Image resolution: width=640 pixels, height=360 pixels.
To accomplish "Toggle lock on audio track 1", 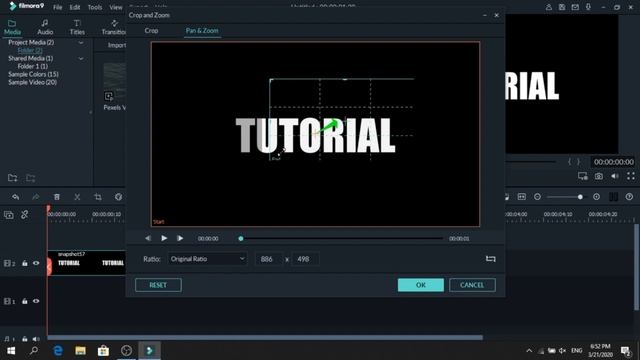I will click(24, 339).
